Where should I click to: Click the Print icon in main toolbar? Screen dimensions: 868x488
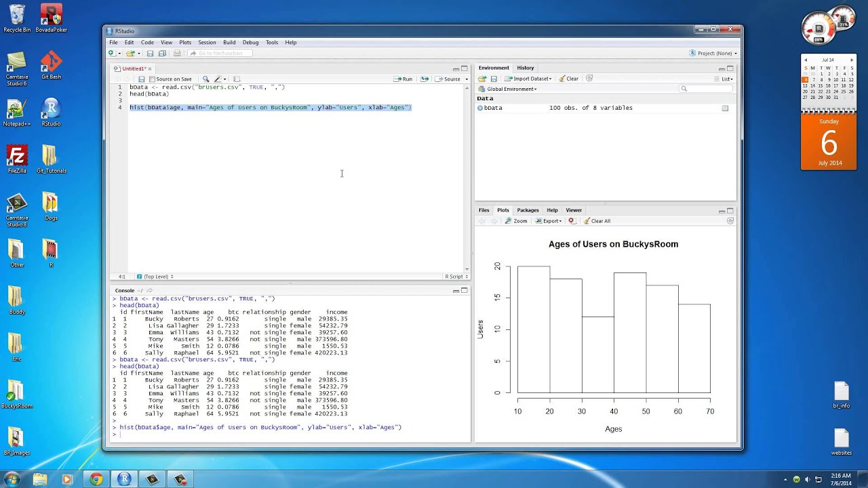tap(177, 53)
